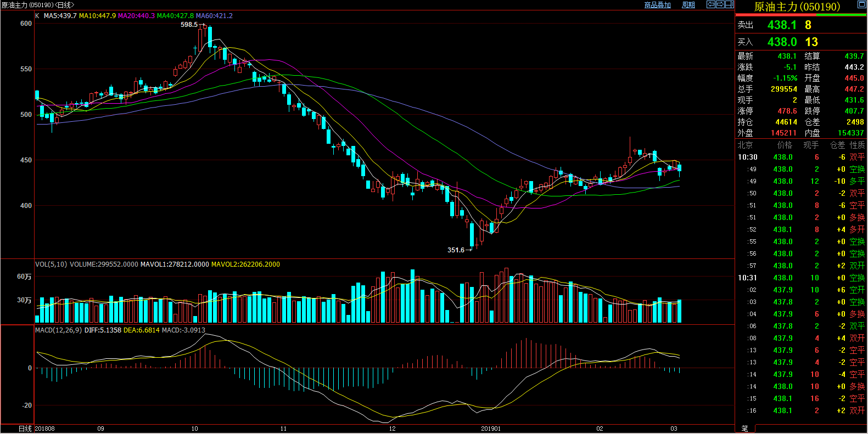Click the MACD(12,26,9) indicator title
The width and height of the screenshot is (868, 434).
59,330
